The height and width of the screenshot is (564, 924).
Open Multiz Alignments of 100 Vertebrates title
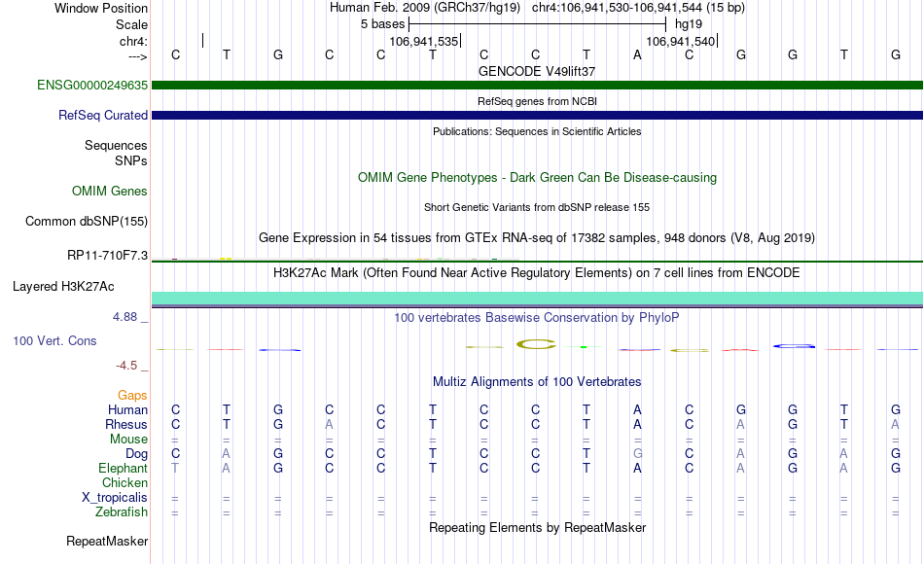click(x=537, y=381)
